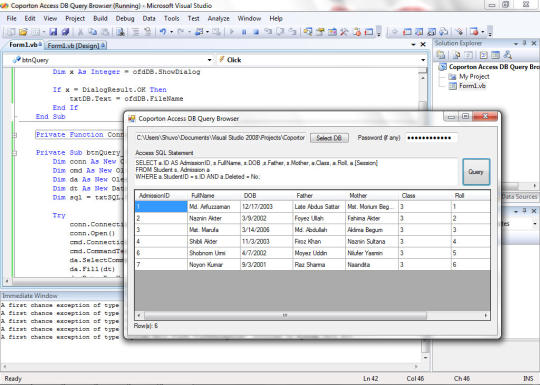Click the FullName column header

click(x=214, y=195)
